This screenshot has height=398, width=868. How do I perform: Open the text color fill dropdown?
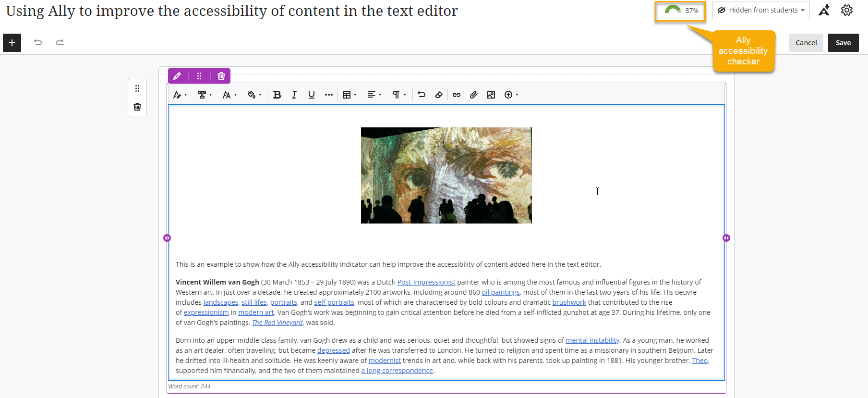(254, 95)
